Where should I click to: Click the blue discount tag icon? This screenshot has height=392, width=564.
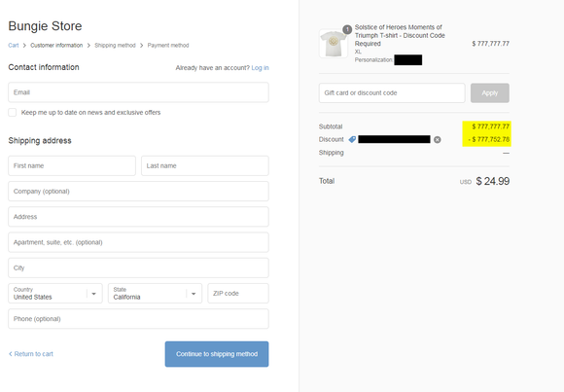352,139
